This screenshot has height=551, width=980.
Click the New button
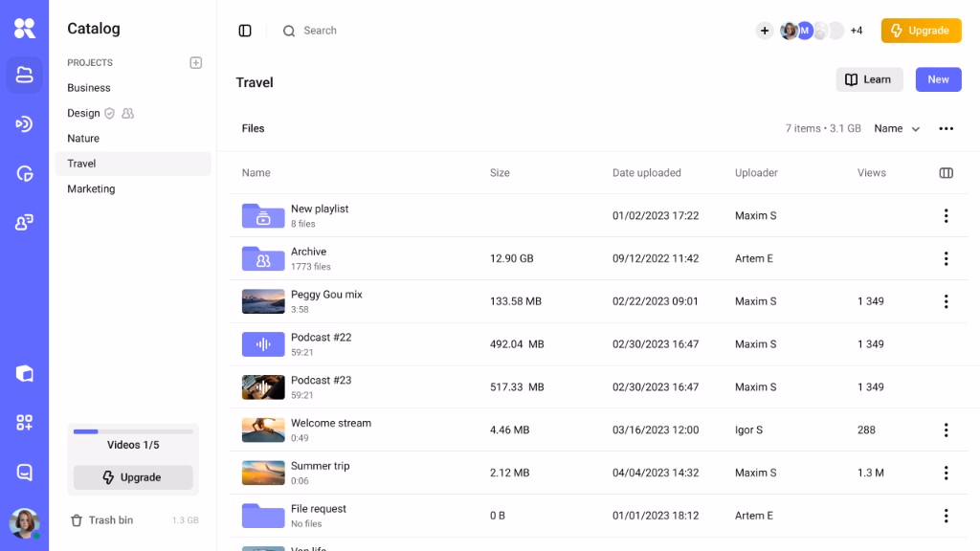coord(938,79)
